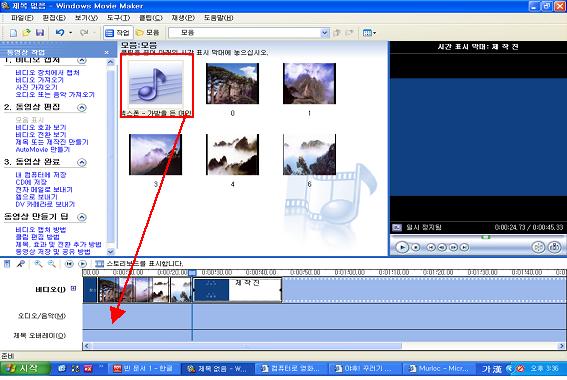Screen dimensions: 567x380
Task: Click the New Project blank page icon
Action: [13, 33]
